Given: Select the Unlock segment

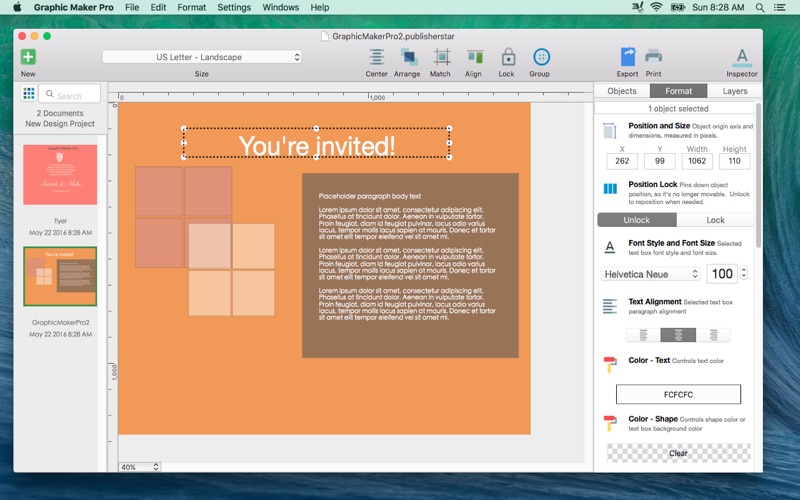Looking at the screenshot, I should [637, 220].
